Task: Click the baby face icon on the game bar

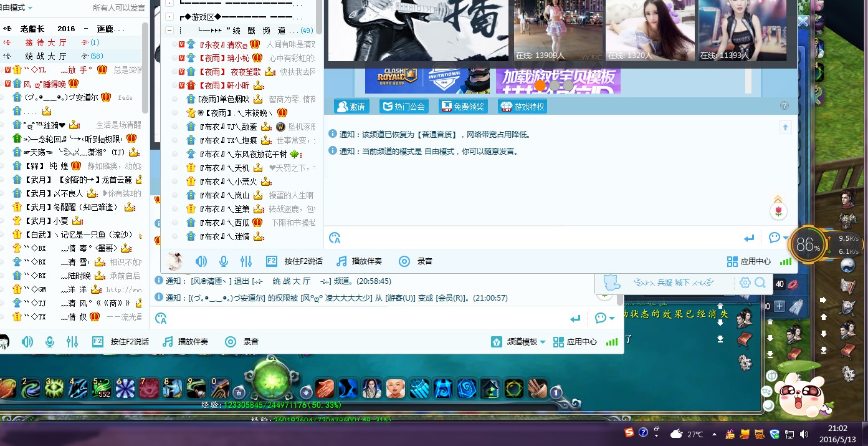Action: pyautogui.click(x=395, y=389)
